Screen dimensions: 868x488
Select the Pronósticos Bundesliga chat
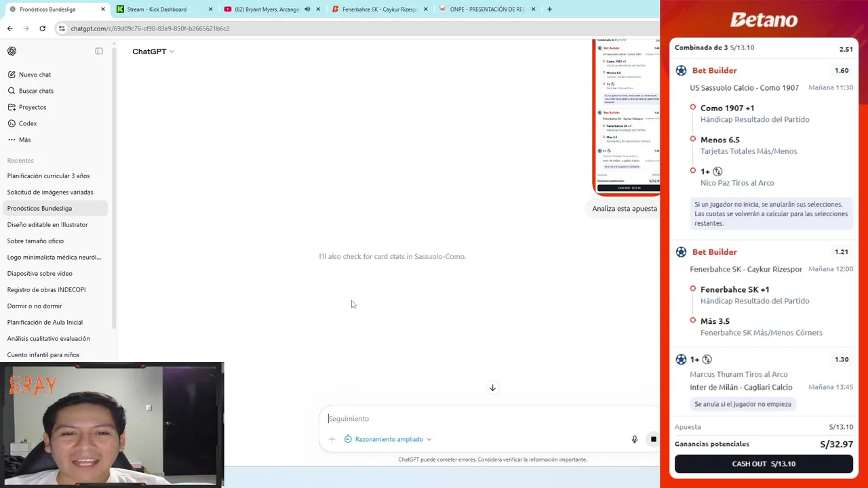tap(56, 208)
